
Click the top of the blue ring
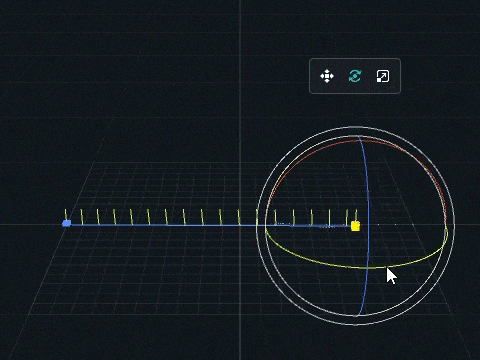pos(359,137)
